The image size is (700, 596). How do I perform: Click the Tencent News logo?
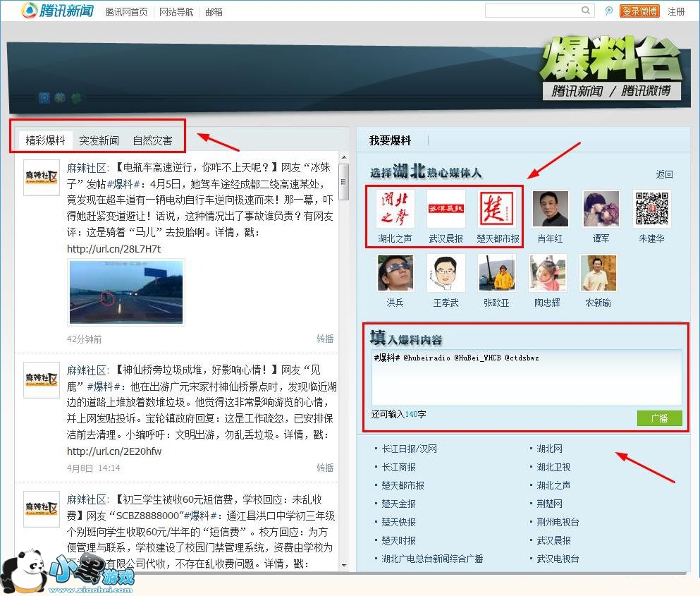coord(58,11)
